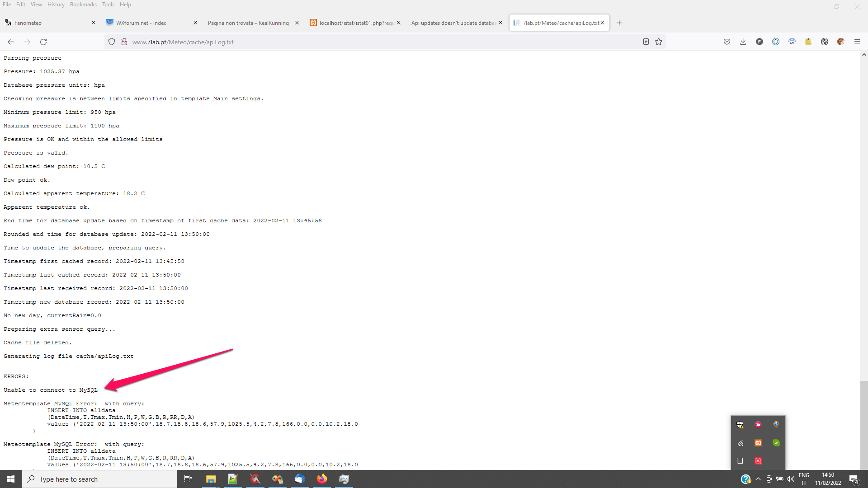Toggle Reader View in address bar

646,42
